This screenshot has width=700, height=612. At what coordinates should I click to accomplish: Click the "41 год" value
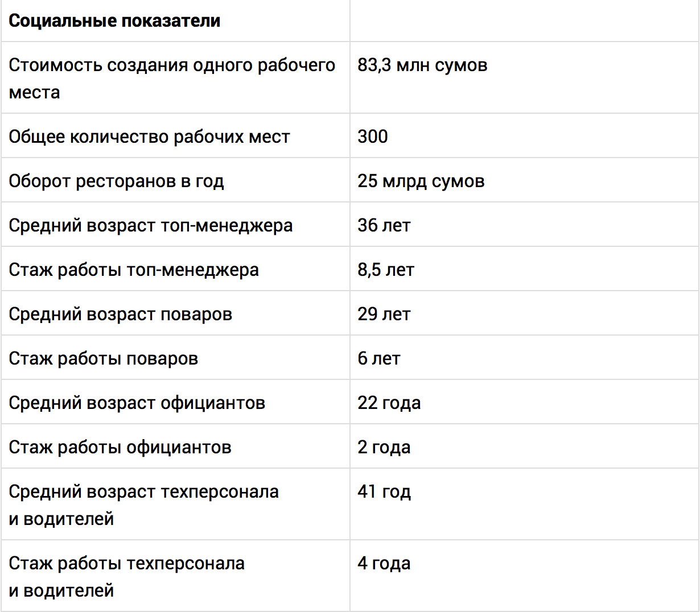click(384, 492)
